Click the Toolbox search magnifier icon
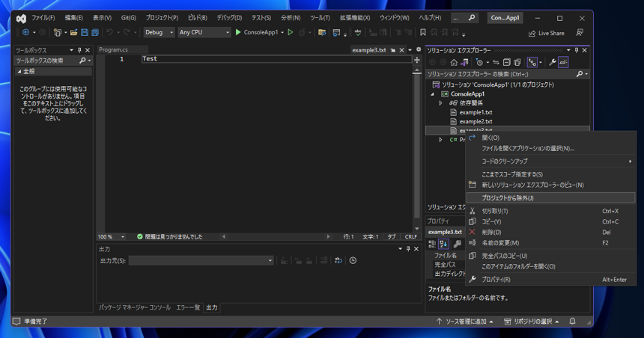644x338 pixels. pos(82,61)
